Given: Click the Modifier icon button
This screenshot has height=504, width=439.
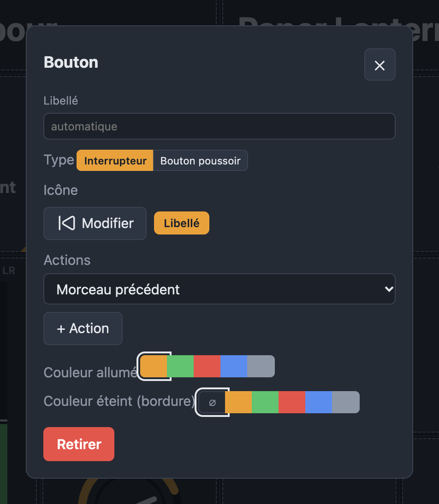Looking at the screenshot, I should tap(95, 223).
